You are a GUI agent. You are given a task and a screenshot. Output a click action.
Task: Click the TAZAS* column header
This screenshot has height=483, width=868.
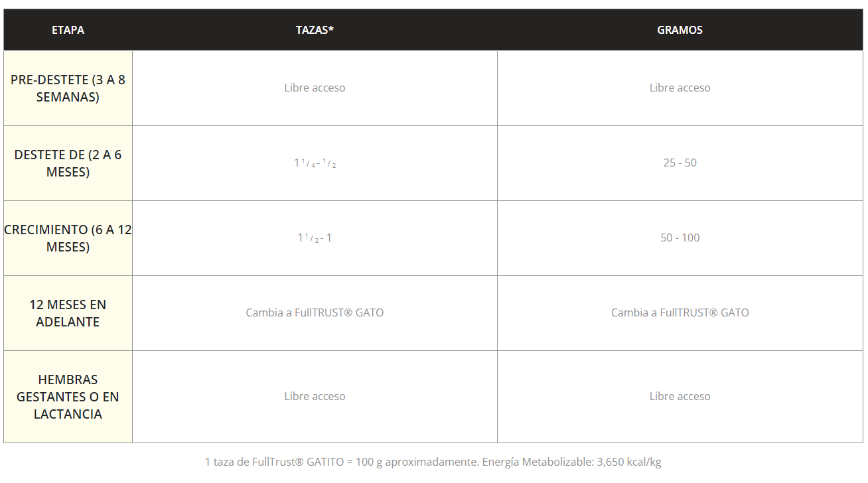pos(315,30)
